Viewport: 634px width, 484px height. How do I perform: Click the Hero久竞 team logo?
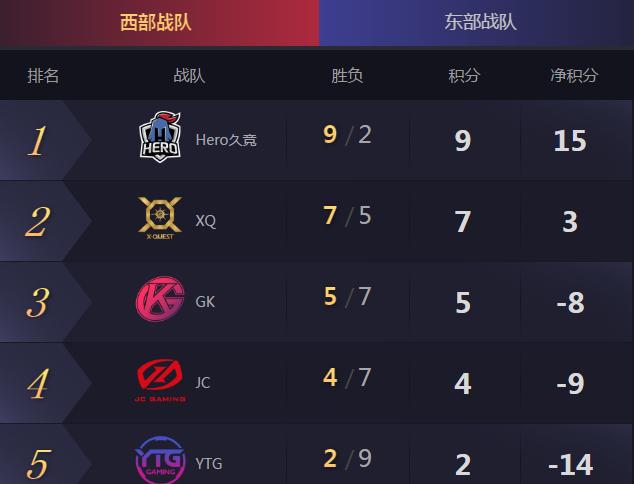pos(160,137)
